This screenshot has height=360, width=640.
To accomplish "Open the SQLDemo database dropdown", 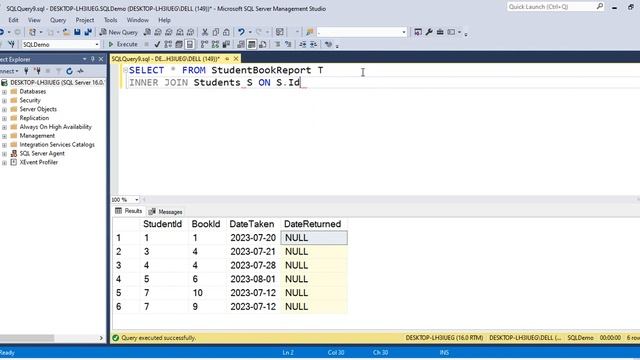I will [x=97, y=44].
